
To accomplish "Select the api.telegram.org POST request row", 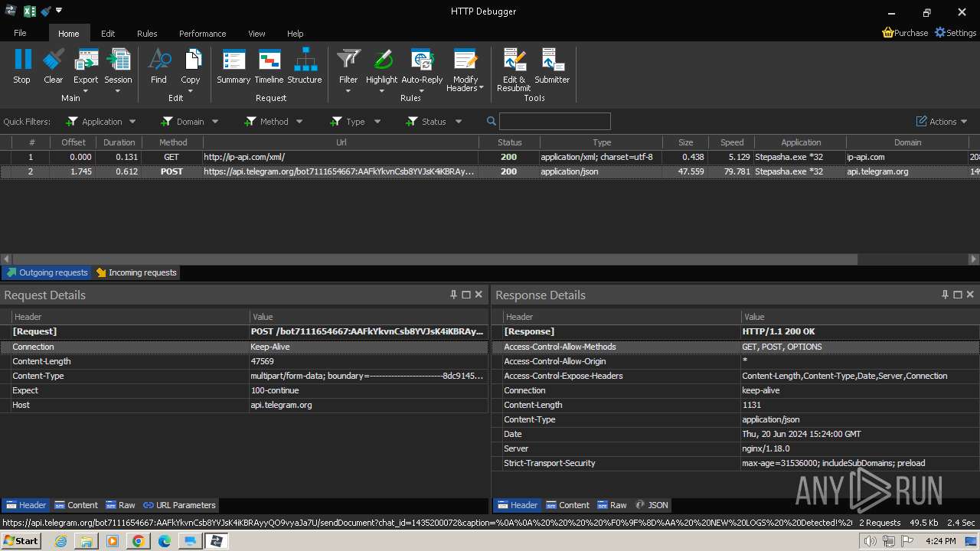I will [x=490, y=171].
